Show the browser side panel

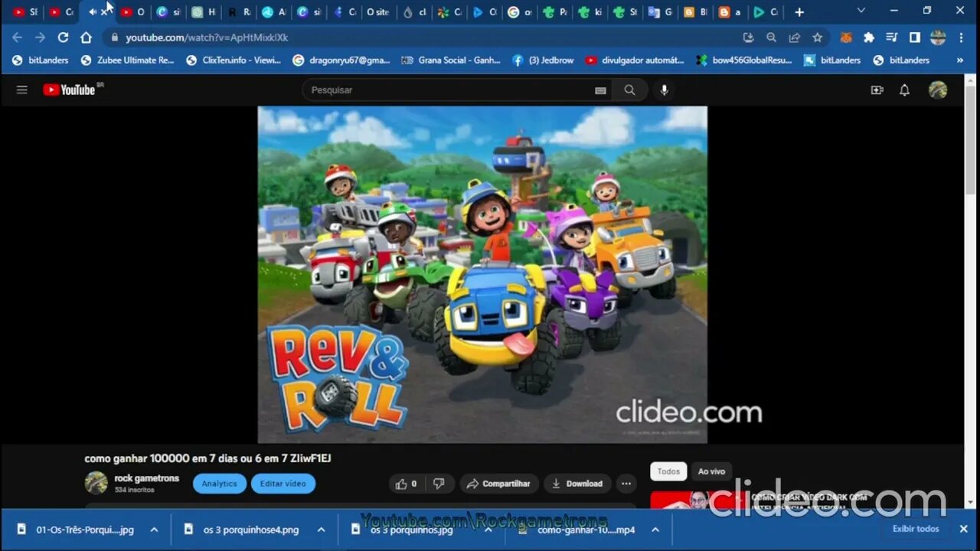click(x=914, y=37)
